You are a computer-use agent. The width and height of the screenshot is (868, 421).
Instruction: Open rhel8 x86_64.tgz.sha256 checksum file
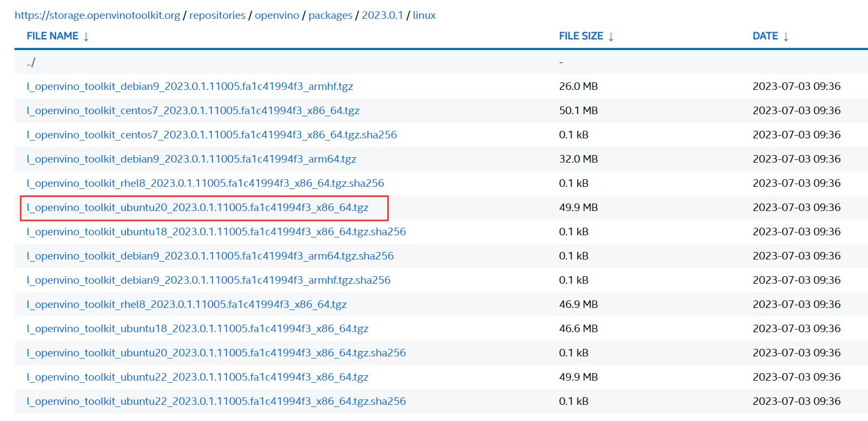tap(205, 183)
